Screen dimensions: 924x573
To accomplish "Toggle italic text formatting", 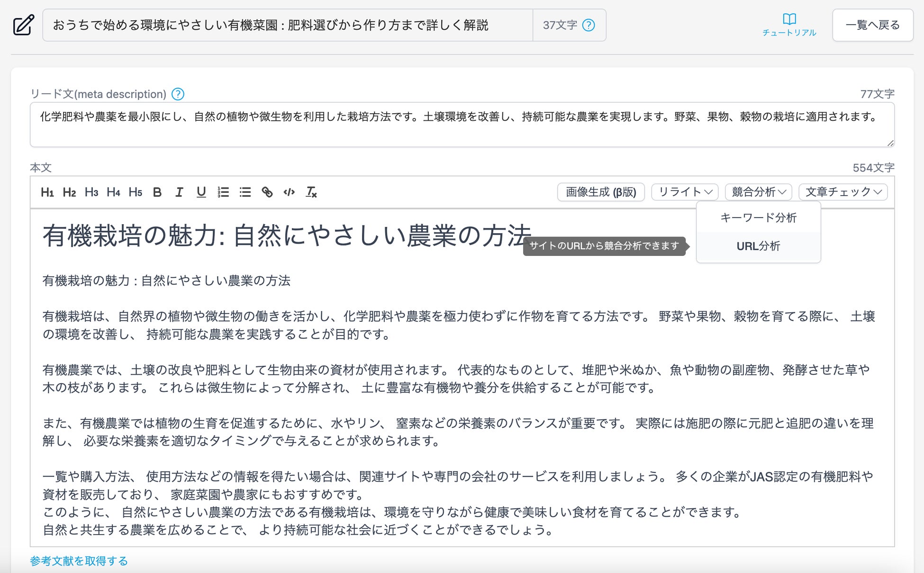I will 179,192.
